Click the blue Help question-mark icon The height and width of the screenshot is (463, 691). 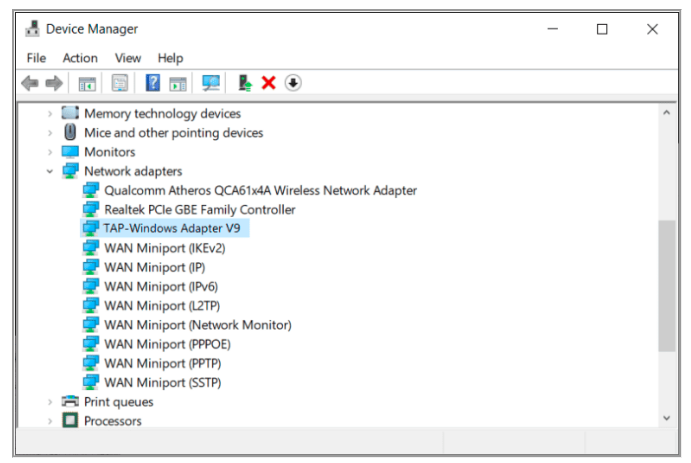[x=153, y=83]
